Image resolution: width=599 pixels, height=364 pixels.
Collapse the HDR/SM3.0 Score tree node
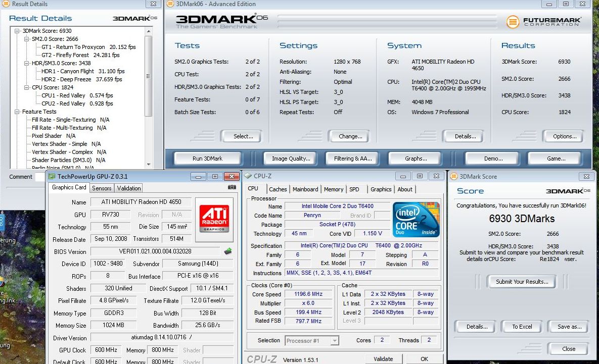coord(26,63)
